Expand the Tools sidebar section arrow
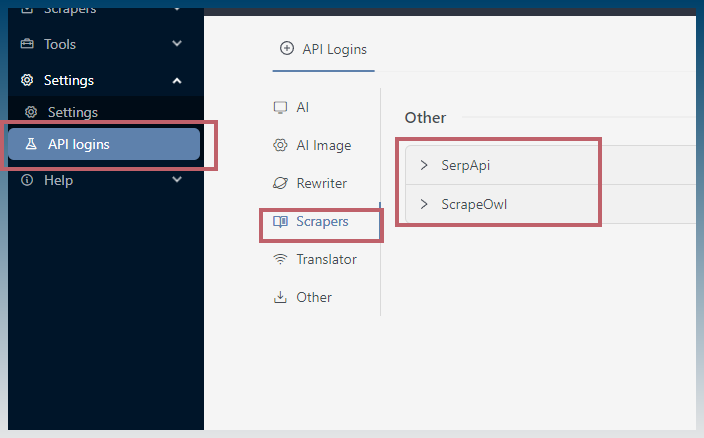This screenshot has height=438, width=704. 177,44
